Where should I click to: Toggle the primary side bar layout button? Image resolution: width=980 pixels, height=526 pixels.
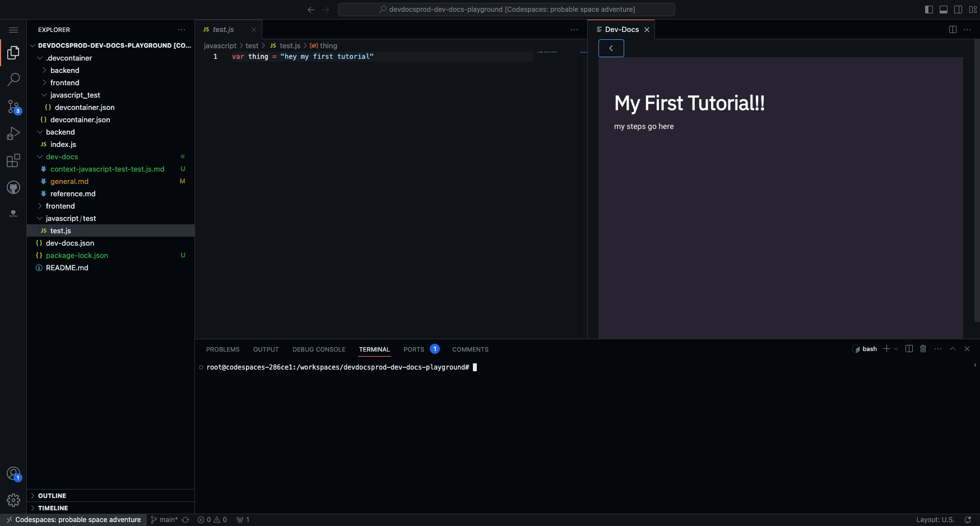pos(929,10)
